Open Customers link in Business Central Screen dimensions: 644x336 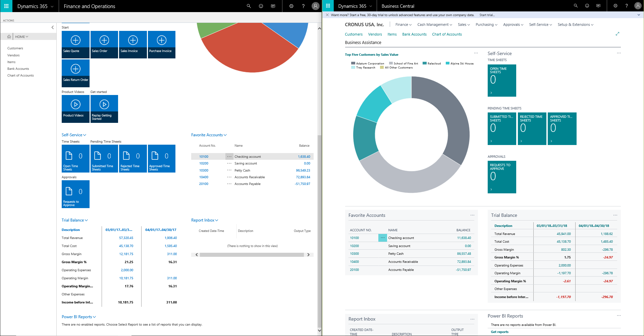(354, 34)
